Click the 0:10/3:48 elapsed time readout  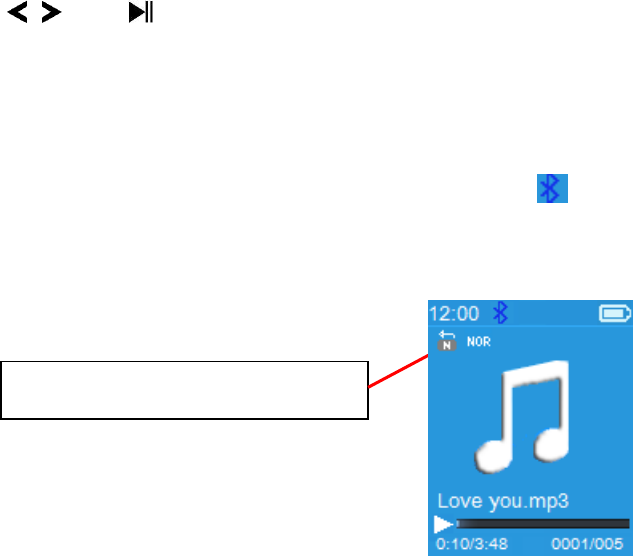472,544
